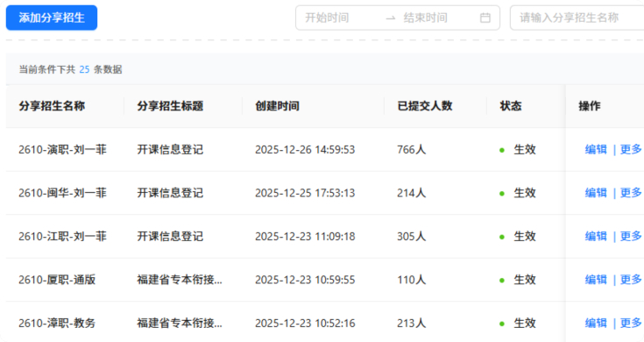The image size is (644, 342).
Task: Click 开课信息登记 title in 2610-演职 row
Action: coord(170,149)
